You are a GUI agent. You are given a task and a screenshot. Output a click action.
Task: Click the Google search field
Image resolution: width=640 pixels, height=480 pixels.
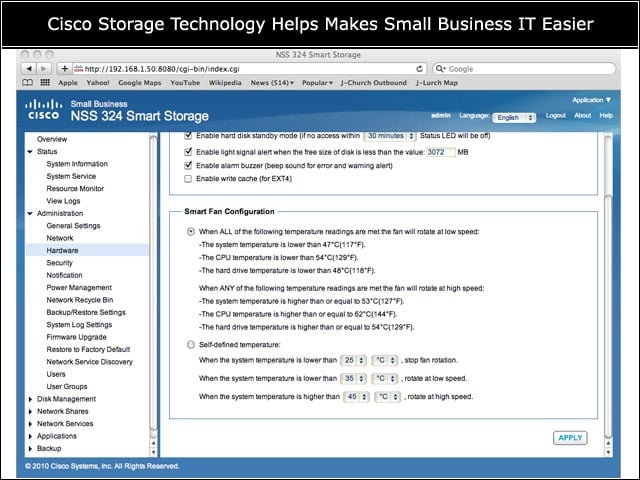point(524,69)
